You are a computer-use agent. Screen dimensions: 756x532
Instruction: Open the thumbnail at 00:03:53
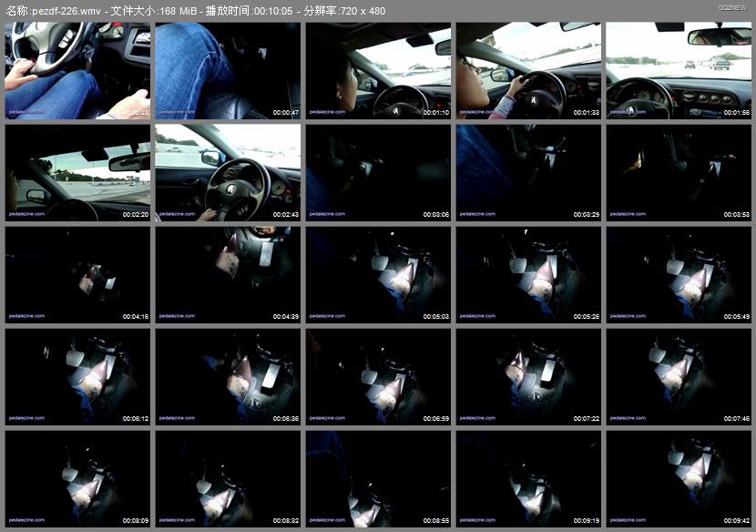pos(679,173)
